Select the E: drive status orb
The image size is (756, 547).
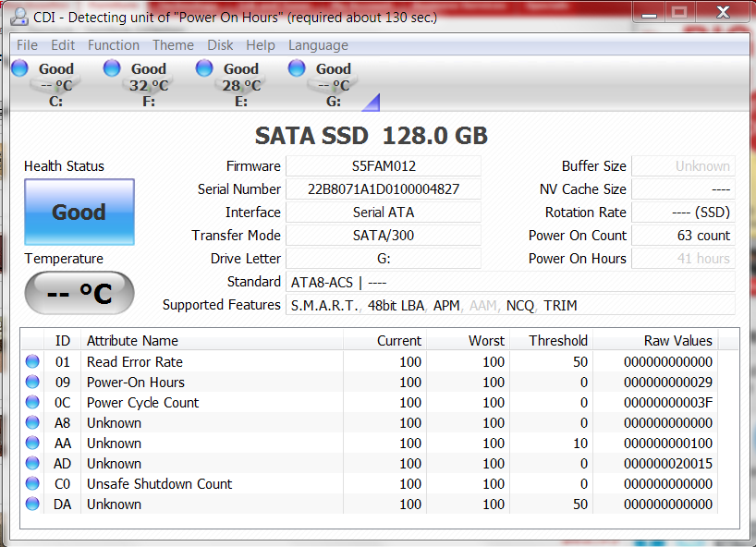click(x=204, y=67)
